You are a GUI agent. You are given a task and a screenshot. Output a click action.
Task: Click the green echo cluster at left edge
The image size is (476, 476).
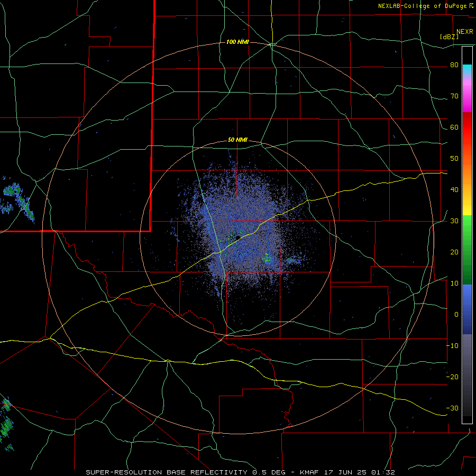[17, 200]
